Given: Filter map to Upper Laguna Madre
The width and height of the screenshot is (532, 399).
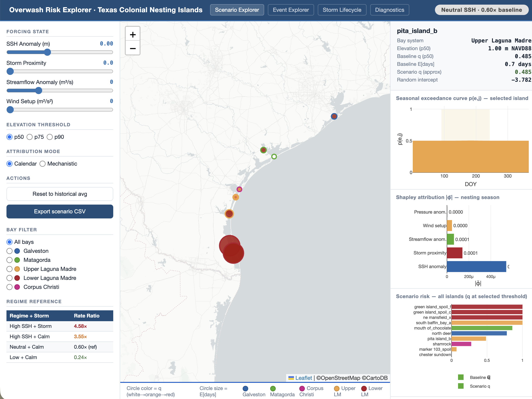Looking at the screenshot, I should tap(9, 269).
